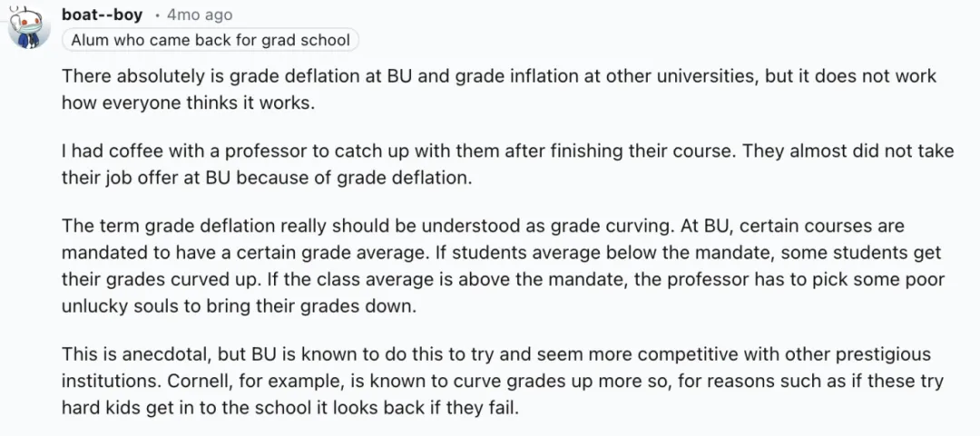Click the line beginning "The term grade deflation"
This screenshot has height=436, width=980.
[484, 227]
